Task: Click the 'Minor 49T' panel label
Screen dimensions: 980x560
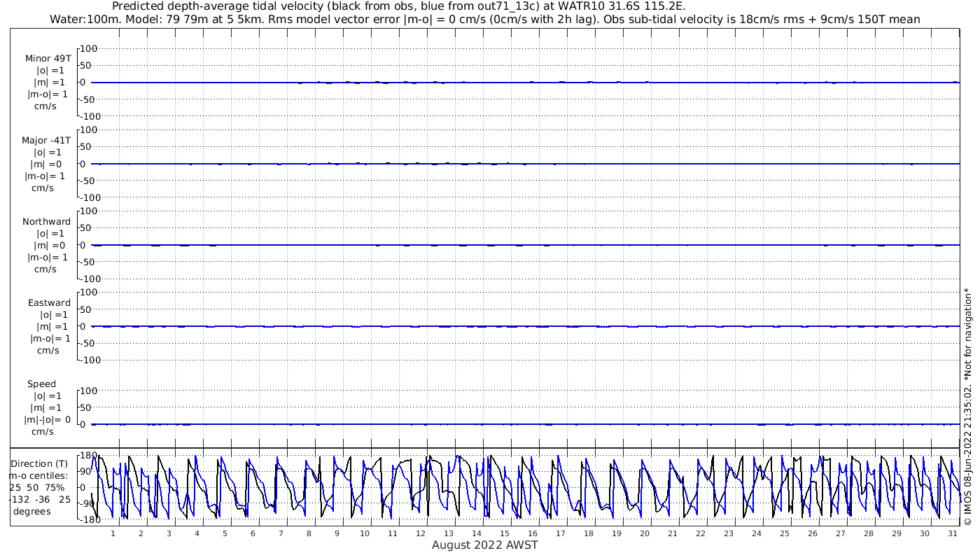Action: (x=48, y=59)
